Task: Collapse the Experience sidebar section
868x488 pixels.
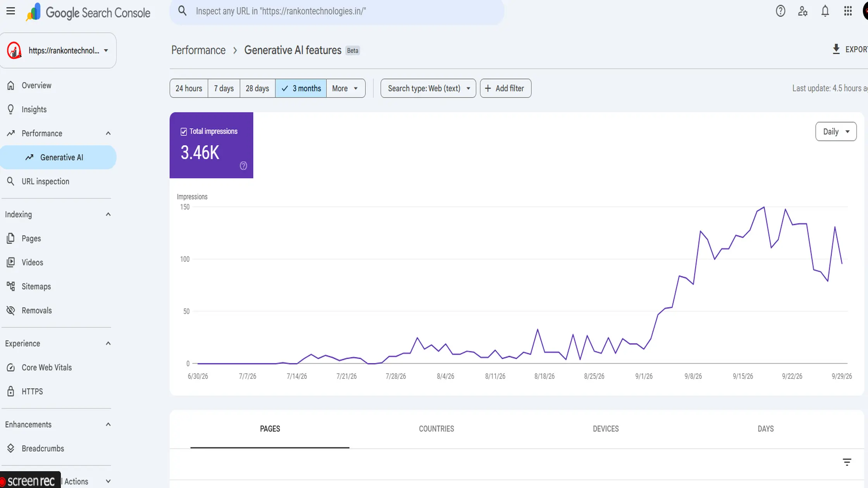Action: coord(108,343)
